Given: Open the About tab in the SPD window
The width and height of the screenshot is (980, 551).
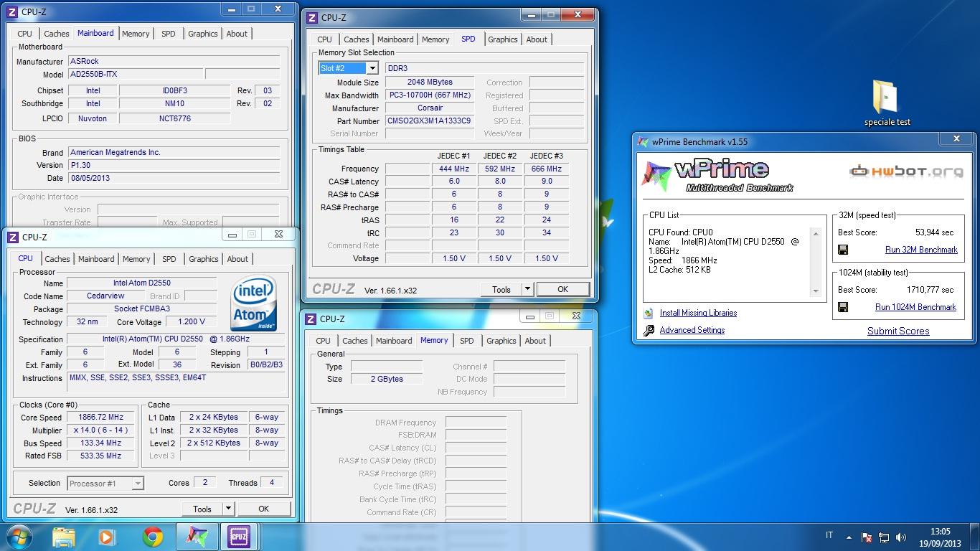Looking at the screenshot, I should 537,39.
